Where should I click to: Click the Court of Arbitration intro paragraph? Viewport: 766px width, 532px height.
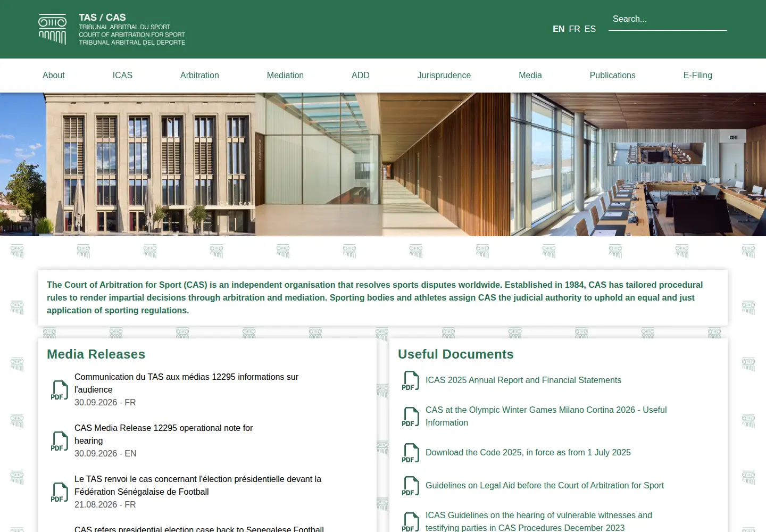375,298
